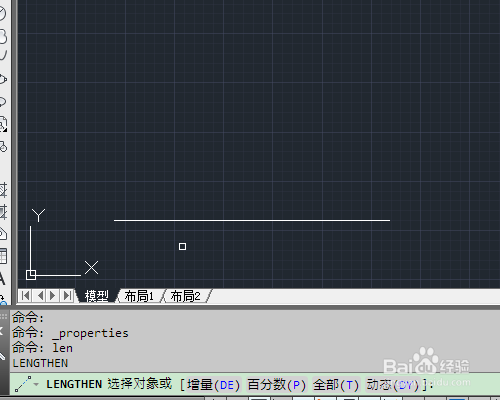Open the Insert Block tool

pyautogui.click(x=3, y=124)
